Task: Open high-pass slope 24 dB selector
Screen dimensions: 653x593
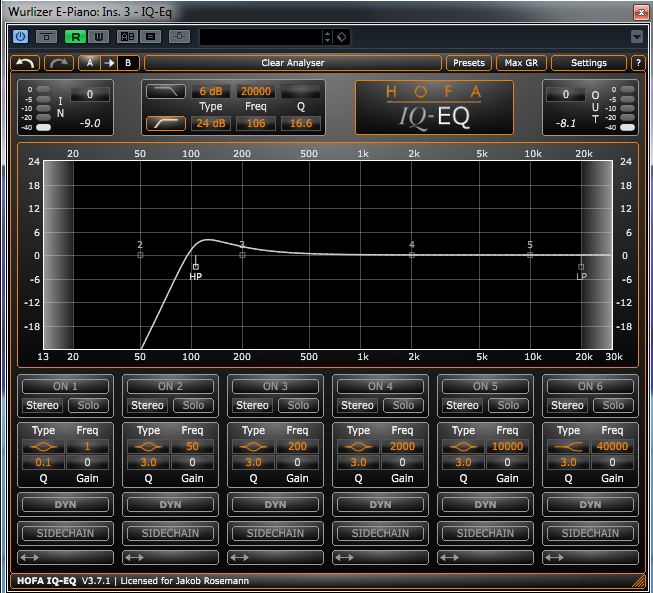Action: [211, 123]
